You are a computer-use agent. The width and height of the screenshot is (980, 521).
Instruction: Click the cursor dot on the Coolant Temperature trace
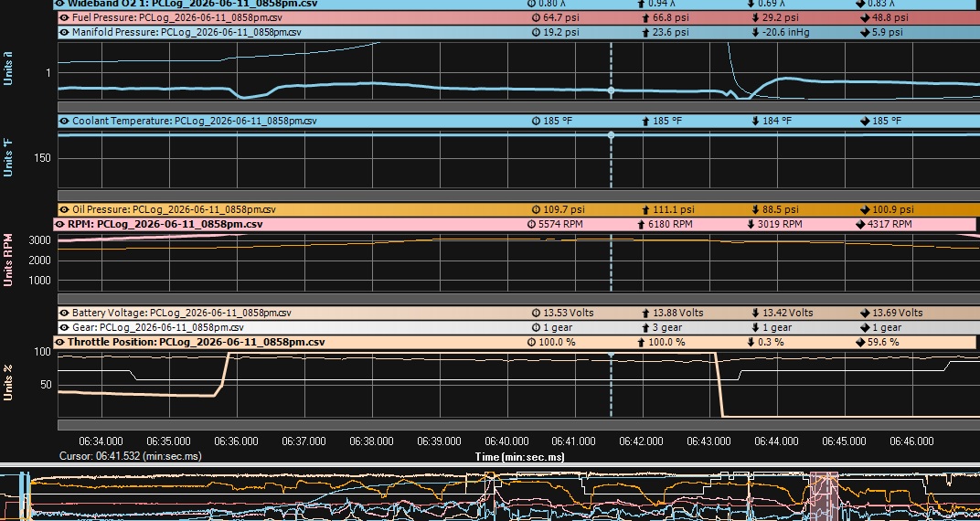pos(612,135)
